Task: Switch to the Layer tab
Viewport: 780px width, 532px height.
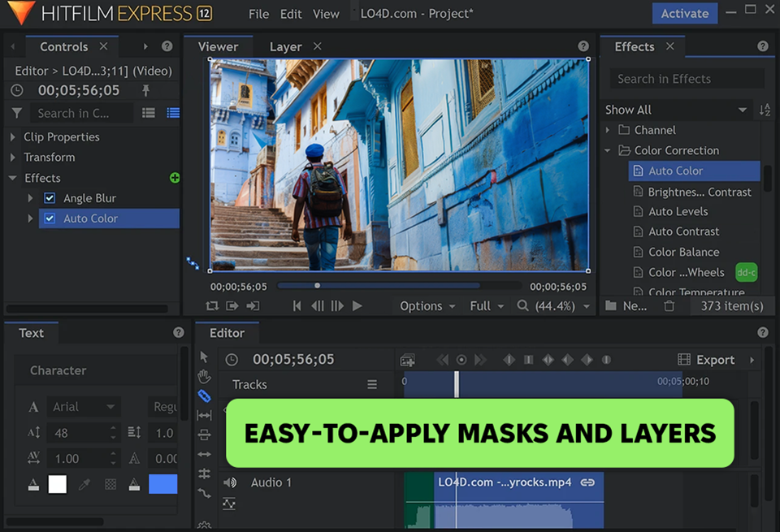Action: pyautogui.click(x=285, y=47)
